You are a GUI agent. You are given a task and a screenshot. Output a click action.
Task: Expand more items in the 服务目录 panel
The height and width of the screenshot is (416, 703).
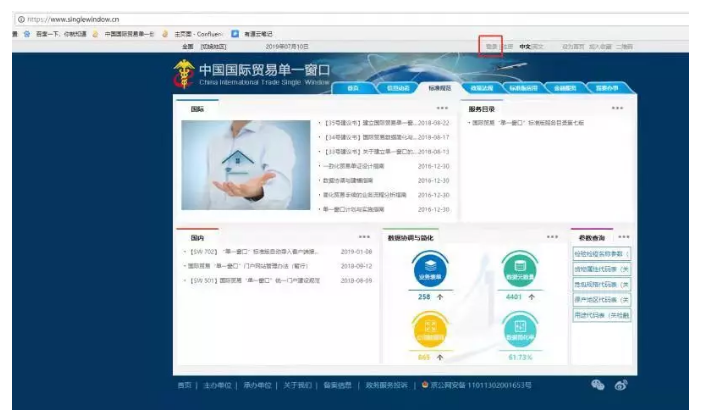[617, 107]
